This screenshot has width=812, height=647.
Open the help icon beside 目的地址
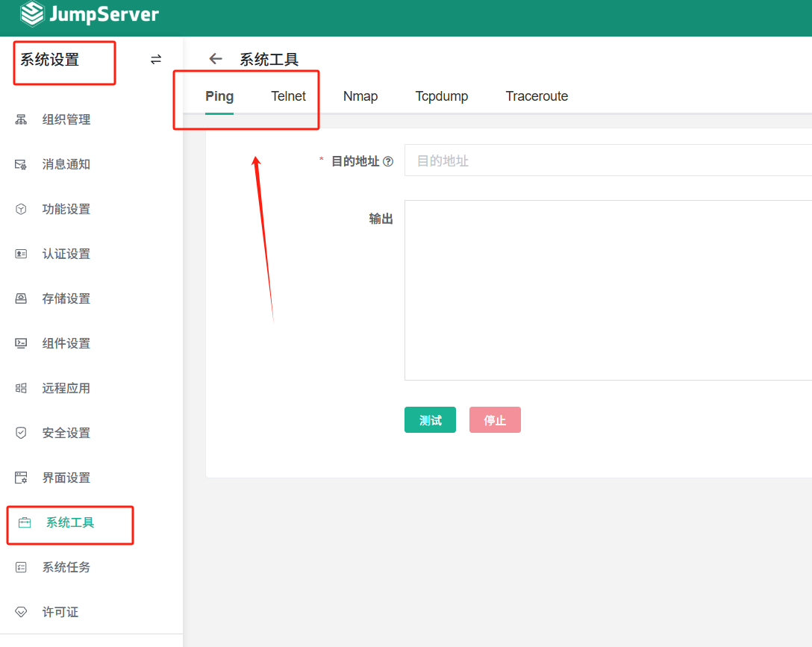pos(388,161)
